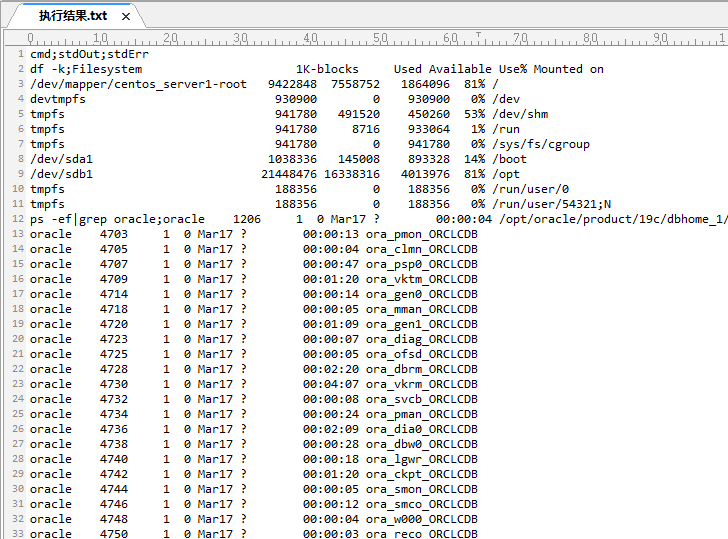
Task: Click 'devtmpfs' on line 4
Action: (58, 99)
